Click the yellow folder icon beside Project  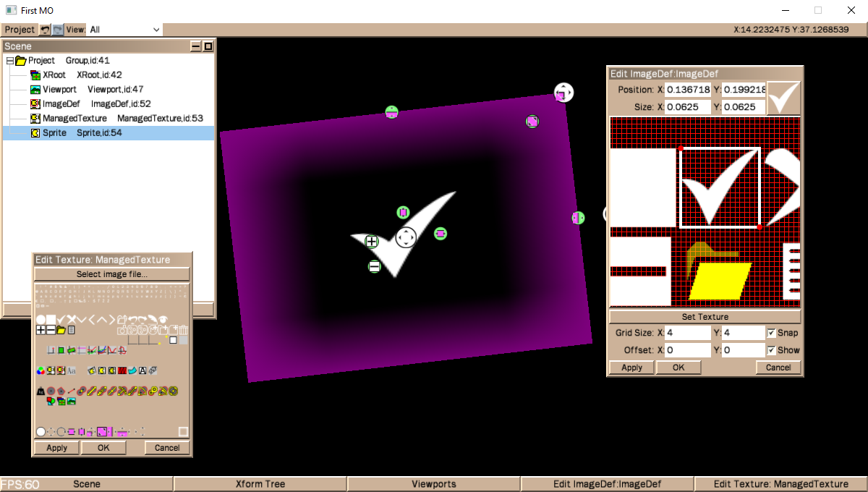(20, 61)
